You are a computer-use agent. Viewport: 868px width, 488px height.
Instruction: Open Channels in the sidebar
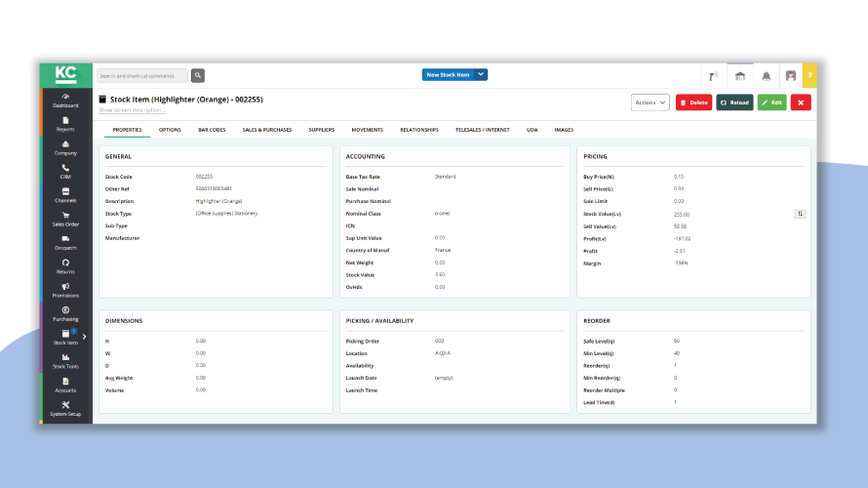click(x=65, y=195)
